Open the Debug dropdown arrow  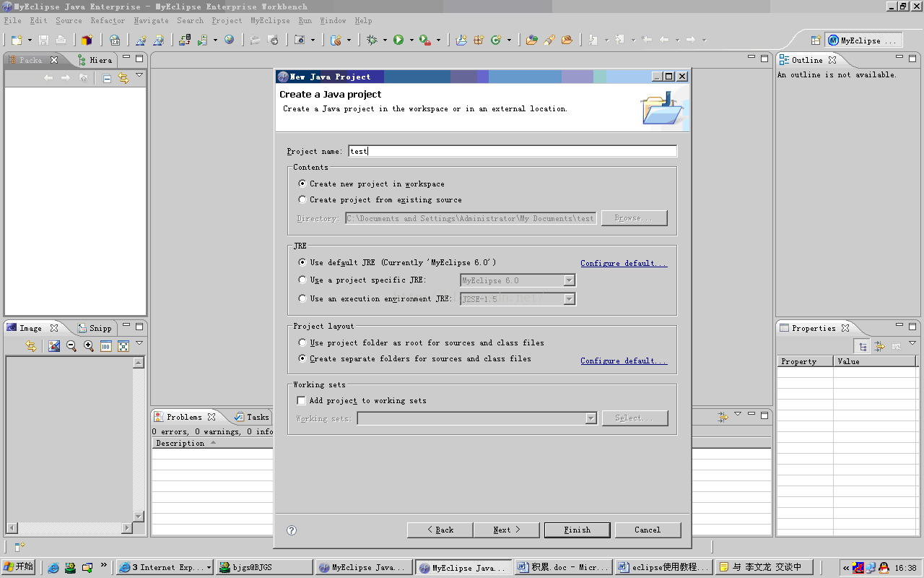coord(385,40)
